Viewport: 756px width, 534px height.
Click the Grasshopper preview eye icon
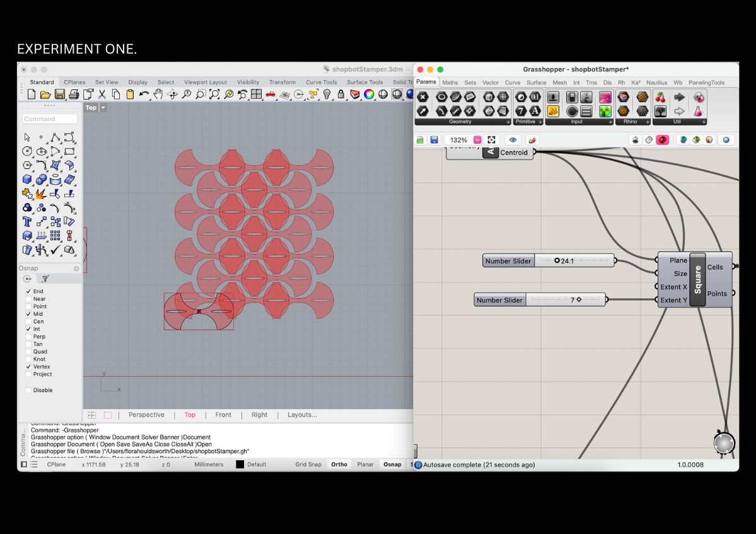click(513, 140)
